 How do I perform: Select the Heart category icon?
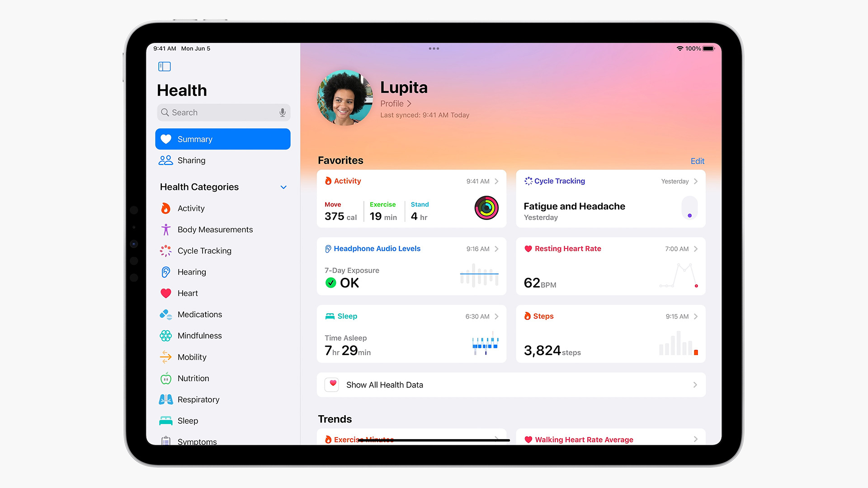(x=166, y=292)
